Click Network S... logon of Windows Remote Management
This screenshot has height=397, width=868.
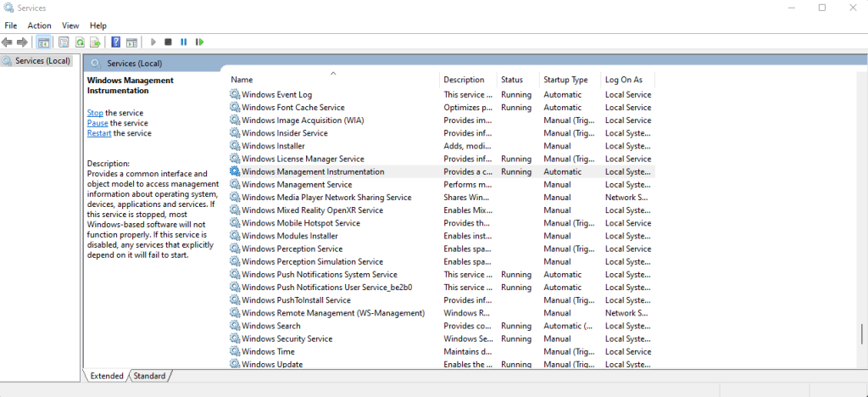pos(627,313)
